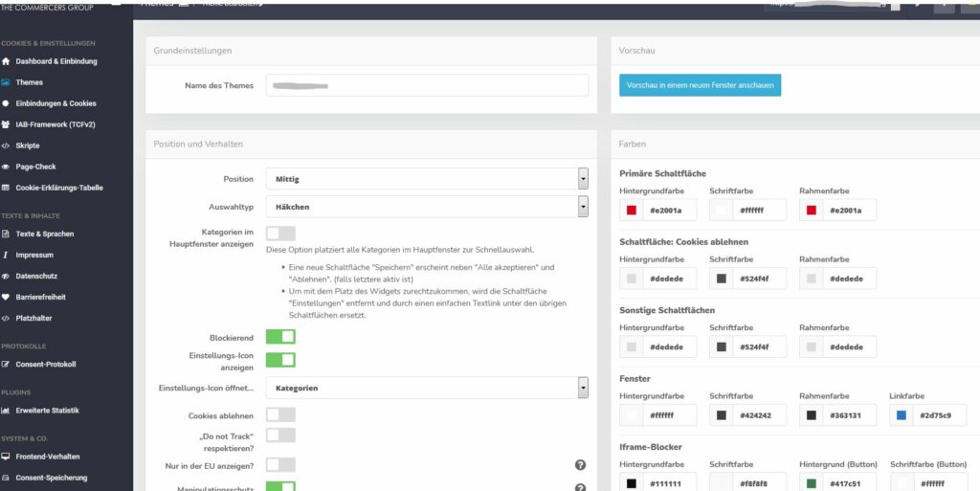Open the Consent-Protokoll menu entry
This screenshot has width=980, height=491.
click(46, 365)
